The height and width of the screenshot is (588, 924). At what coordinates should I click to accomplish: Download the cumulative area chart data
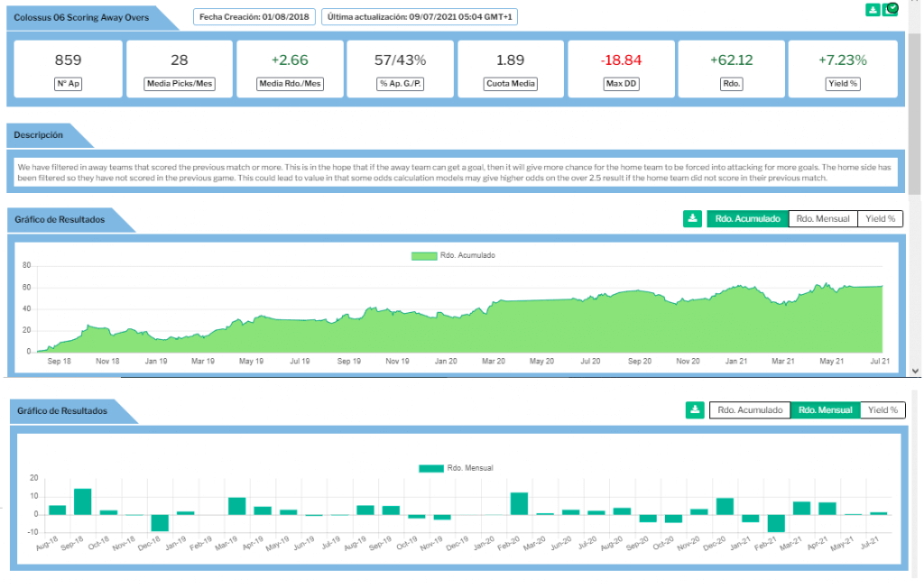(x=692, y=218)
